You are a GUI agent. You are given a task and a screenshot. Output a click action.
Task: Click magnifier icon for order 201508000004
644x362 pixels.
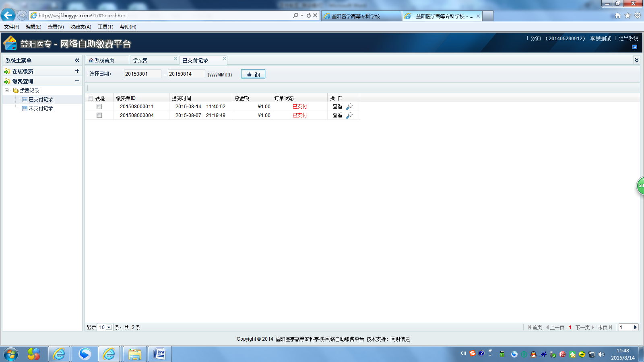pos(349,115)
